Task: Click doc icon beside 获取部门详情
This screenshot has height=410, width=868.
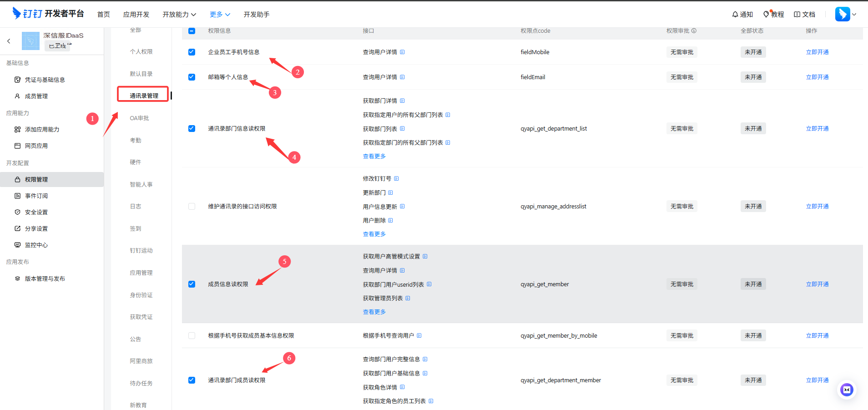Action: (402, 101)
